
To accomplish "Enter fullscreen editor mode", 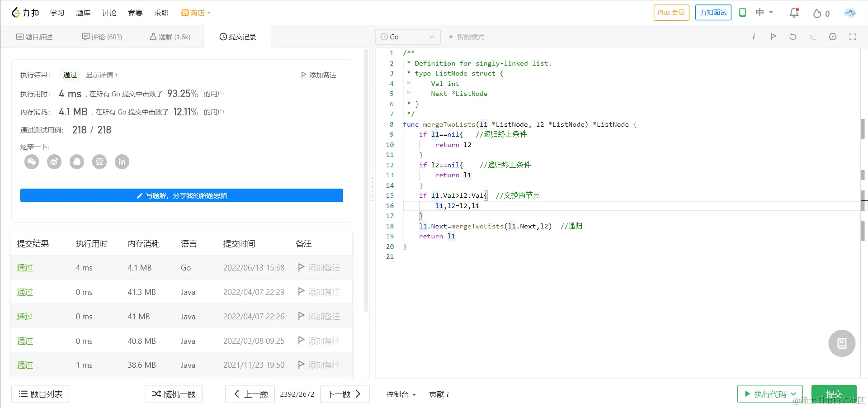I will (x=853, y=37).
